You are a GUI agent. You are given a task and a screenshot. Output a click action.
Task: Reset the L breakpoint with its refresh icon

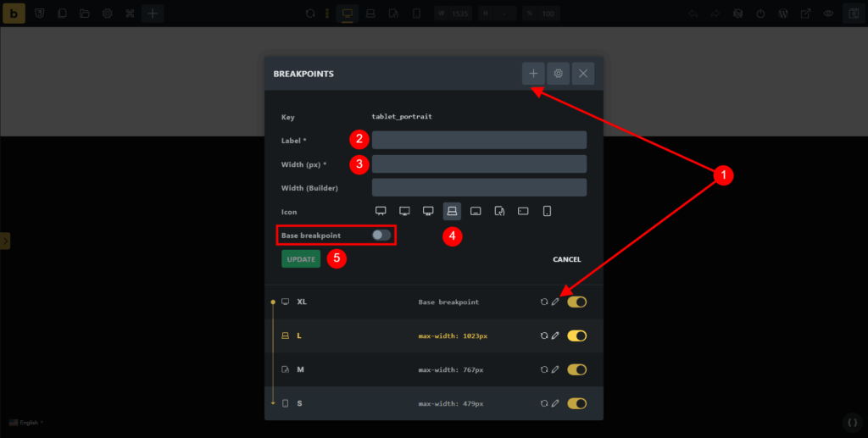point(544,335)
